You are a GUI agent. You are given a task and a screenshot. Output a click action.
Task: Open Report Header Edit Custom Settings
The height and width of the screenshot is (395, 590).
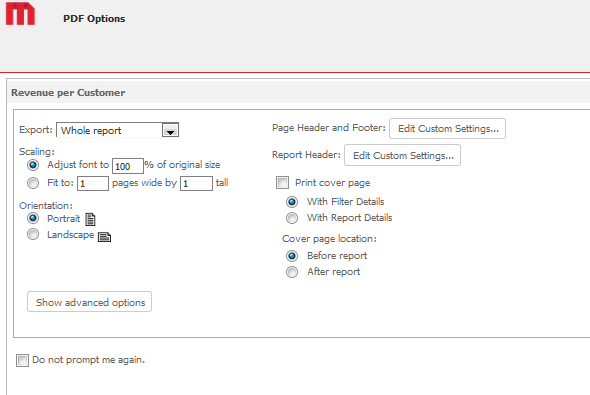click(x=402, y=155)
